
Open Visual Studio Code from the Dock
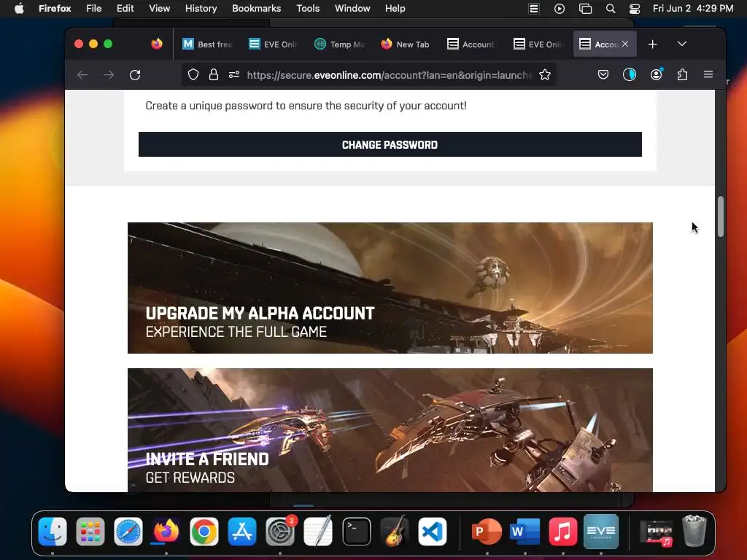[432, 532]
